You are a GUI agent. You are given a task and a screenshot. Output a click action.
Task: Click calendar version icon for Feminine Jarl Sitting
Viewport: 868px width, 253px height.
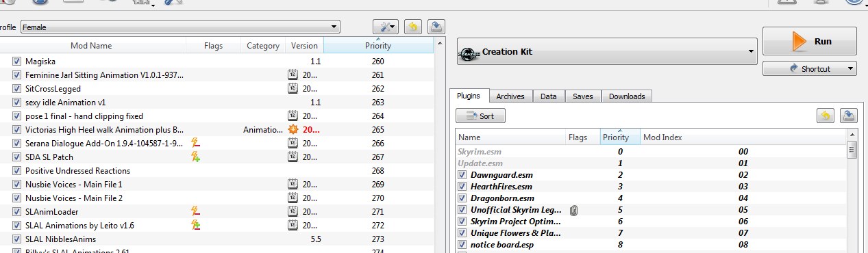[x=293, y=75]
